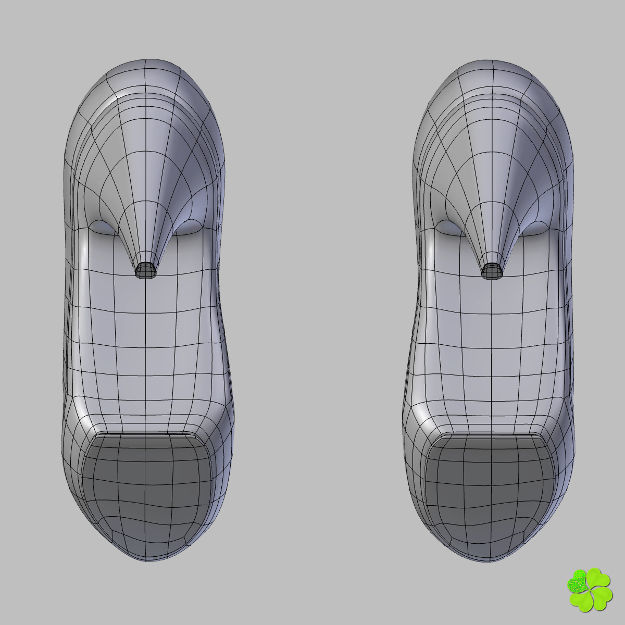The width and height of the screenshot is (625, 625).
Task: Click the small dark nozzle tip on left model
Action: [145, 270]
